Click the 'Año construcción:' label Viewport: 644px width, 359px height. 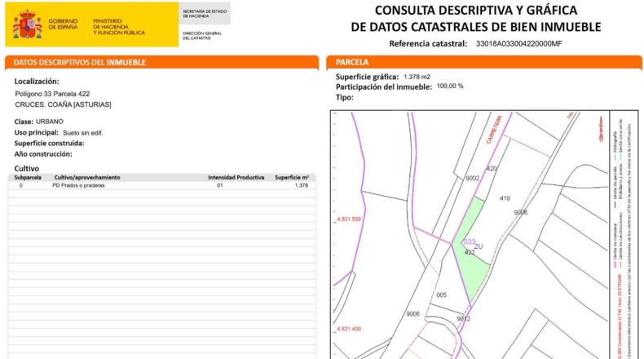coord(43,154)
